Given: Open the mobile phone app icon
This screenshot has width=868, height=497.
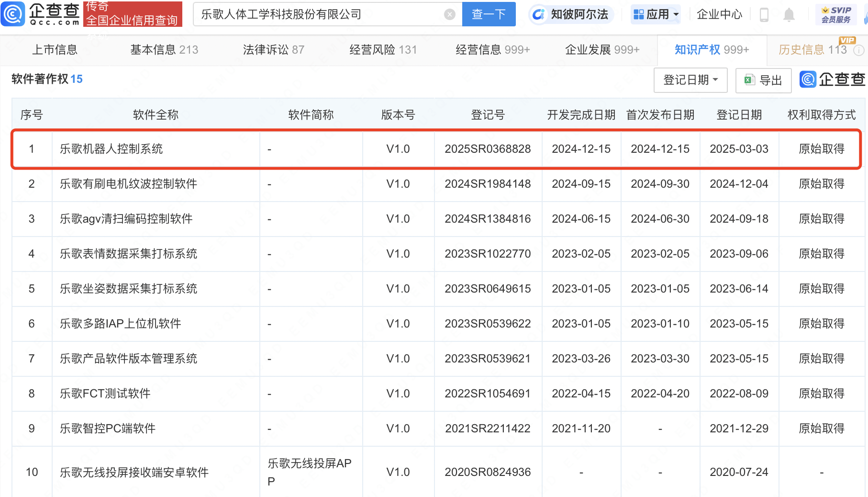Looking at the screenshot, I should click(x=764, y=15).
